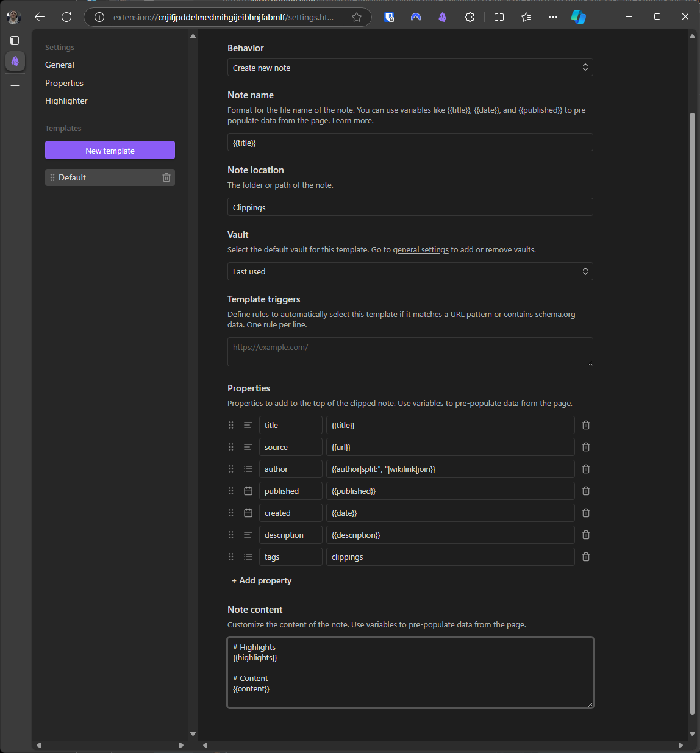The image size is (700, 753).
Task: Open the Learn more link under Note name
Action: point(352,120)
